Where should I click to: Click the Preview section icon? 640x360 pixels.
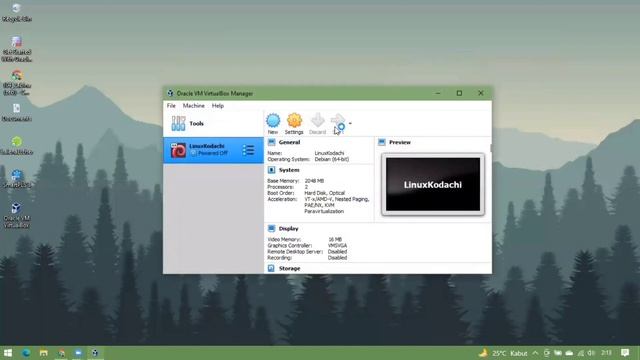pyautogui.click(x=382, y=142)
